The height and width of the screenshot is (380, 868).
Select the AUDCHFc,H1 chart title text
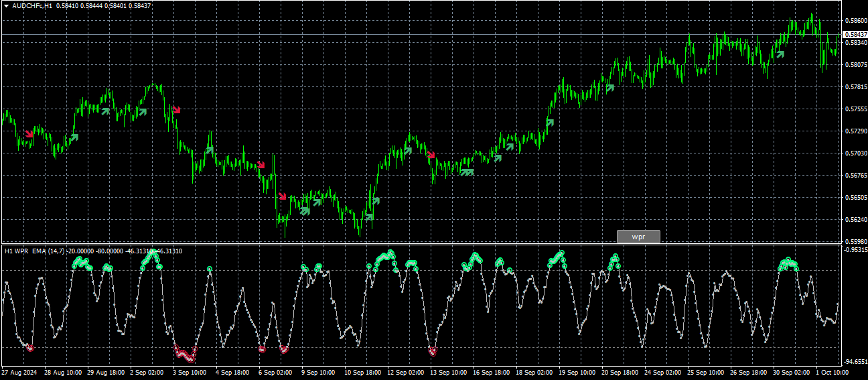pos(33,5)
